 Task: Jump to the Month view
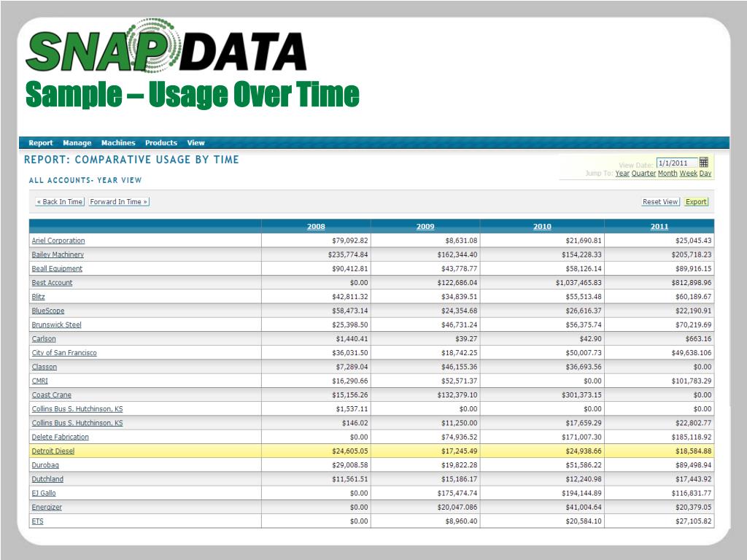click(x=667, y=174)
